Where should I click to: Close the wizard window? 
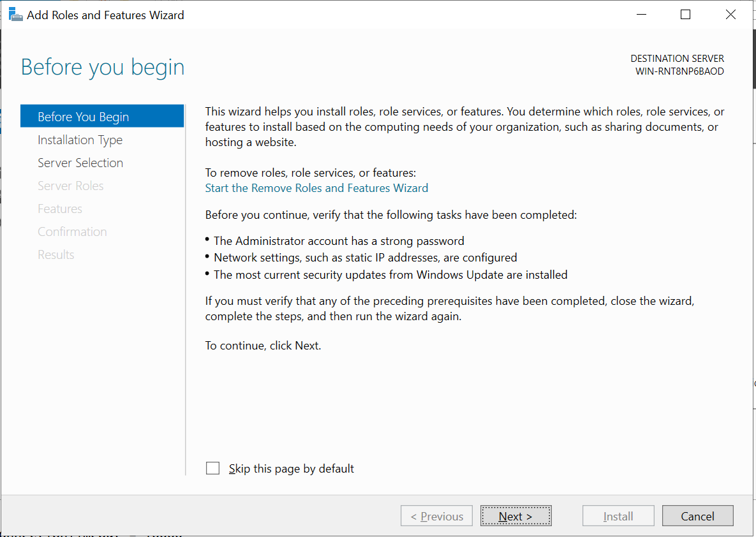[x=730, y=15]
